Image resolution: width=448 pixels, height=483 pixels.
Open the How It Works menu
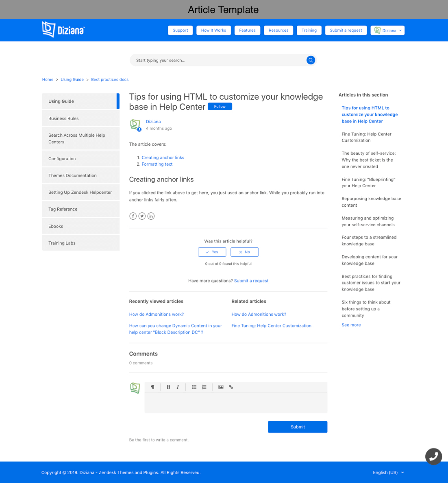click(x=213, y=31)
